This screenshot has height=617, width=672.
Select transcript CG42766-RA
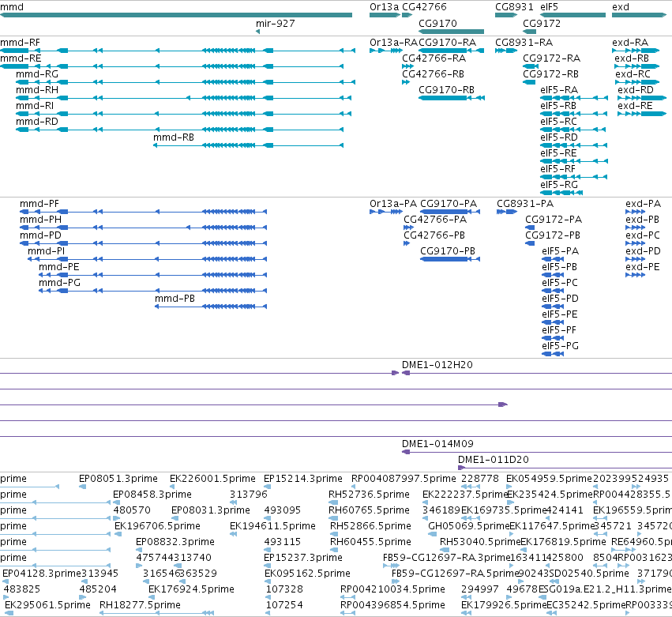coord(434,58)
